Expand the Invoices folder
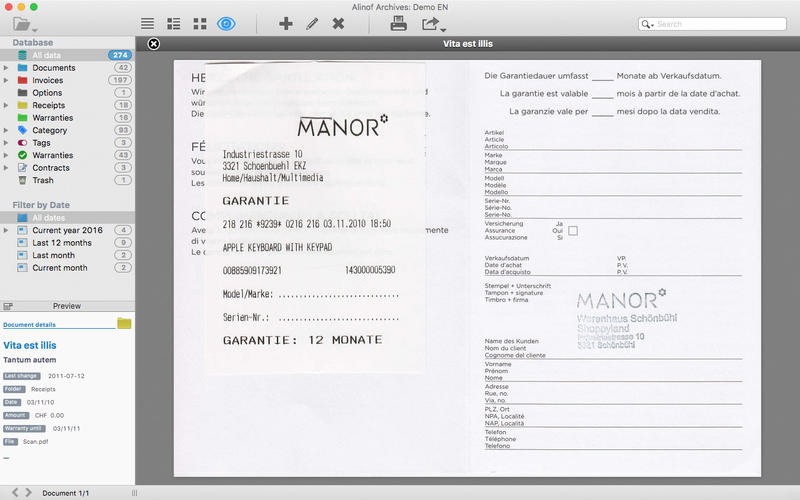Image resolution: width=800 pixels, height=500 pixels. point(6,80)
